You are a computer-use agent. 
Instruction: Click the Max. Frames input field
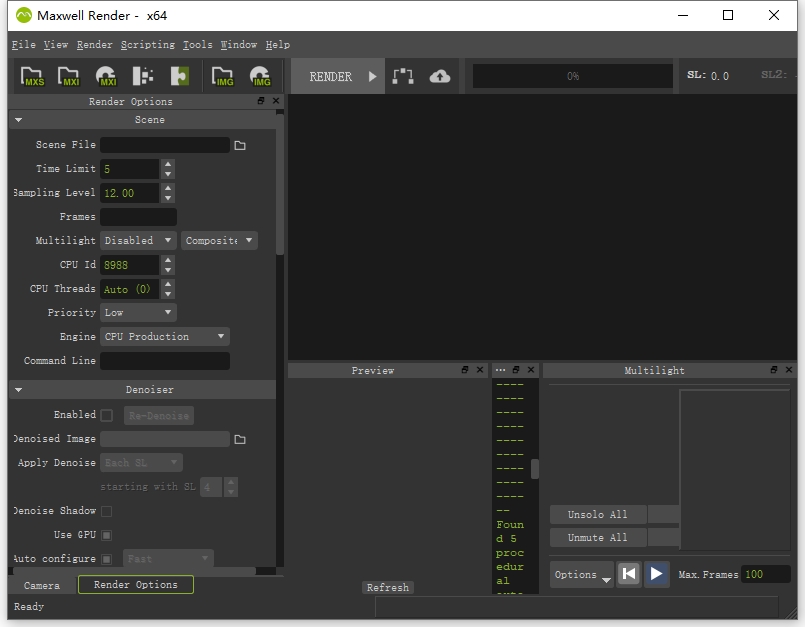coord(766,574)
